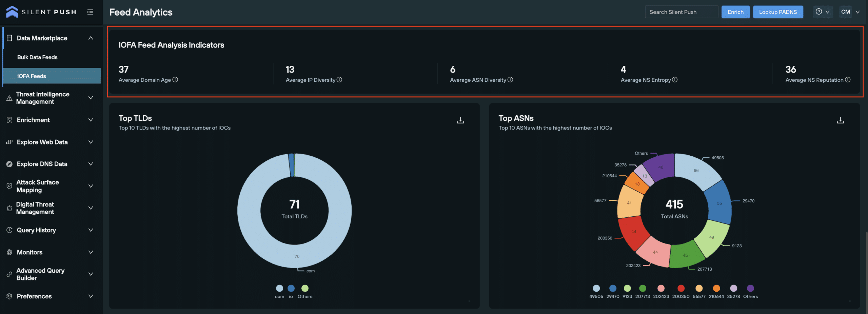868x314 pixels.
Task: Show info for Average ASN Diversity
Action: tap(510, 80)
